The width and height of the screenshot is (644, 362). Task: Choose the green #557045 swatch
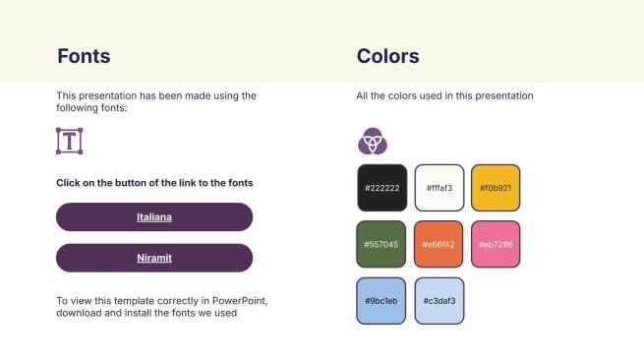pos(381,244)
